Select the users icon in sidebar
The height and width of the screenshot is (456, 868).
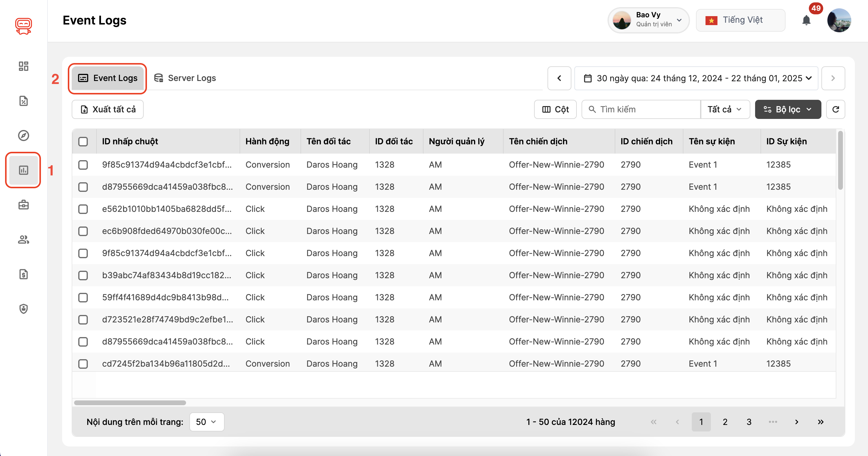click(23, 240)
